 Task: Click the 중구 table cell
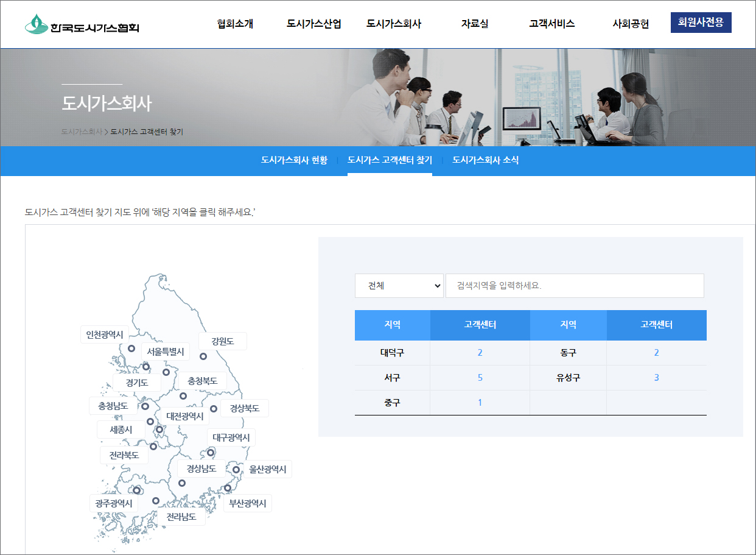pyautogui.click(x=392, y=403)
